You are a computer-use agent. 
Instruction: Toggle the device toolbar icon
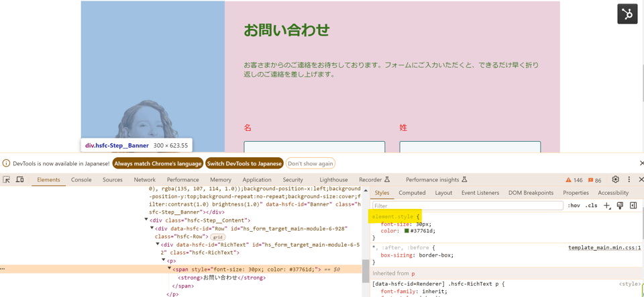click(19, 180)
